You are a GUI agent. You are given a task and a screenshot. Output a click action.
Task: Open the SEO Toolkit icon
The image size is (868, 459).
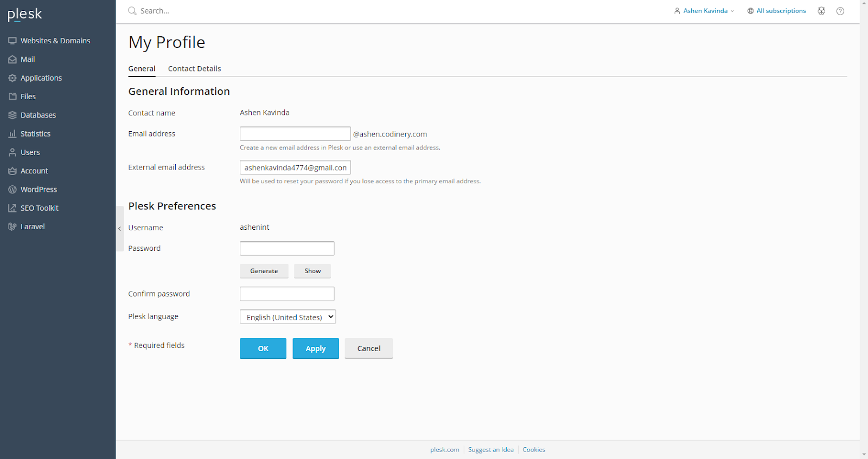12,208
